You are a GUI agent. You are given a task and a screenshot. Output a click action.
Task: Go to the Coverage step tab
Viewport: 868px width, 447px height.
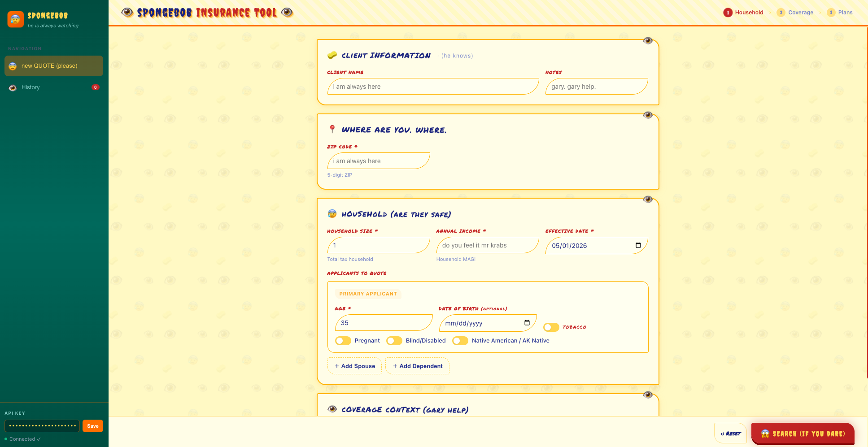coord(795,13)
